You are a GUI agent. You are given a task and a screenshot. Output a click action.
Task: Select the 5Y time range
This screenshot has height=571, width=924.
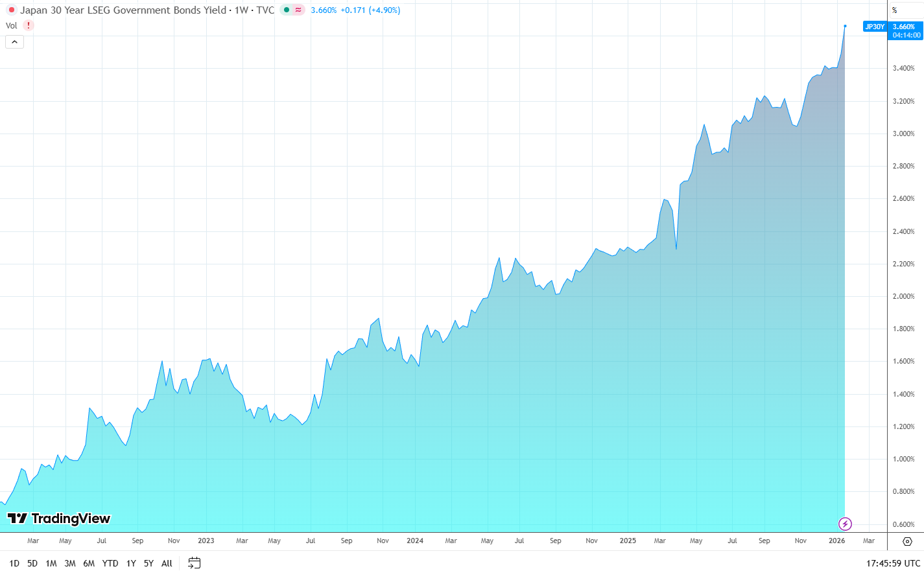(x=148, y=563)
